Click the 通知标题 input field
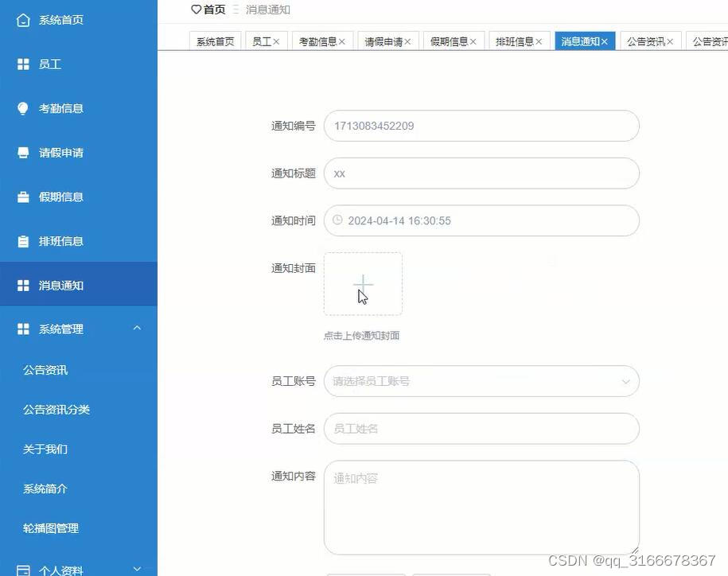Screen dimensions: 728x576 pyautogui.click(x=481, y=173)
